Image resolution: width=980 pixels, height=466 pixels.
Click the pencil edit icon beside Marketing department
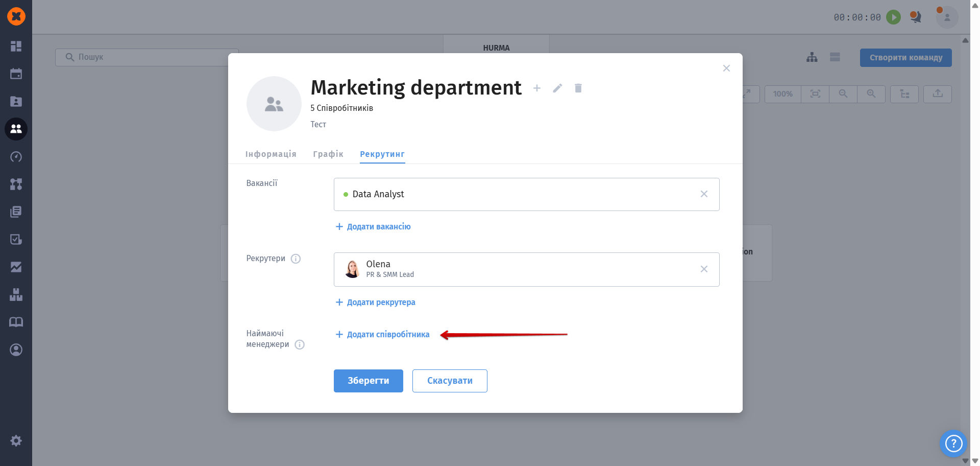[557, 88]
